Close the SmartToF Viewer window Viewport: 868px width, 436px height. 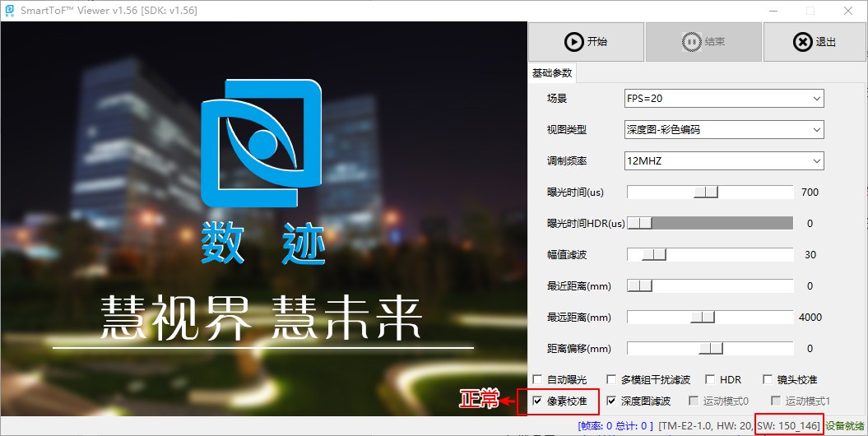point(848,11)
